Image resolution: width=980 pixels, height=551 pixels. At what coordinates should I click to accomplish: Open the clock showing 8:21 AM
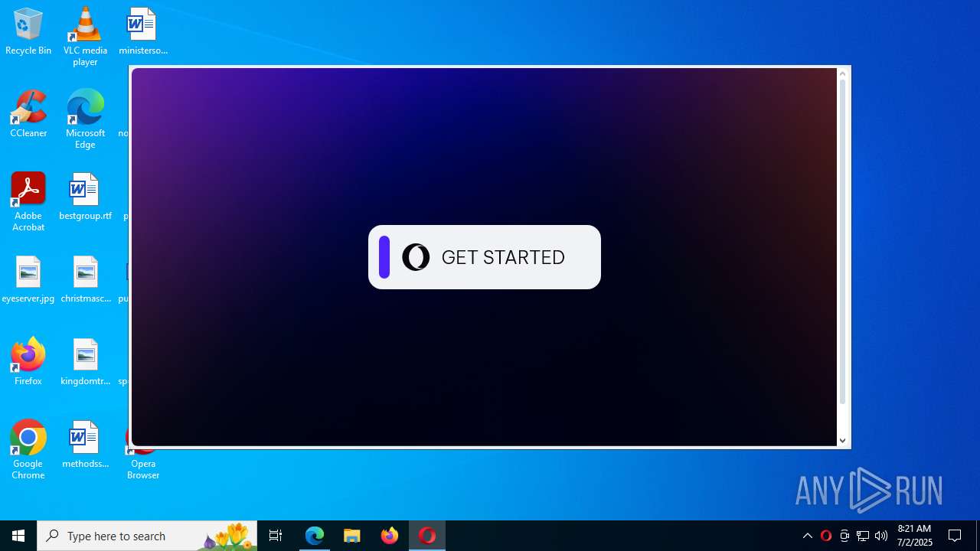click(x=914, y=536)
